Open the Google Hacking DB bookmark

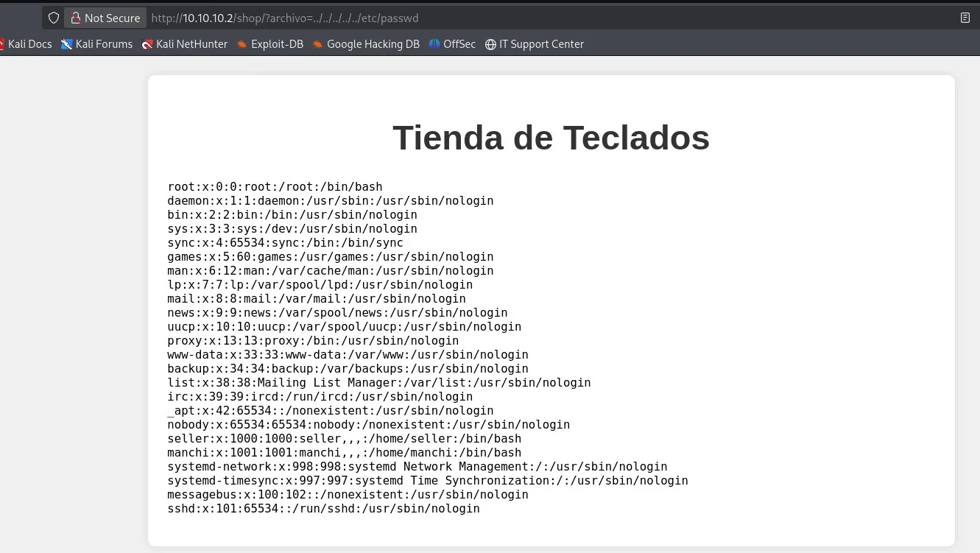(x=366, y=44)
